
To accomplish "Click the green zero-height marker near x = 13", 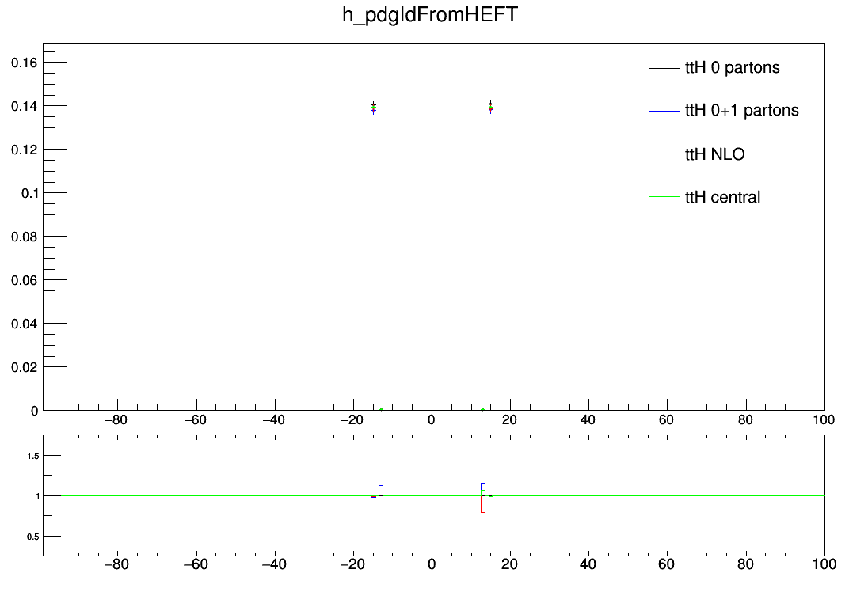I will click(x=483, y=409).
